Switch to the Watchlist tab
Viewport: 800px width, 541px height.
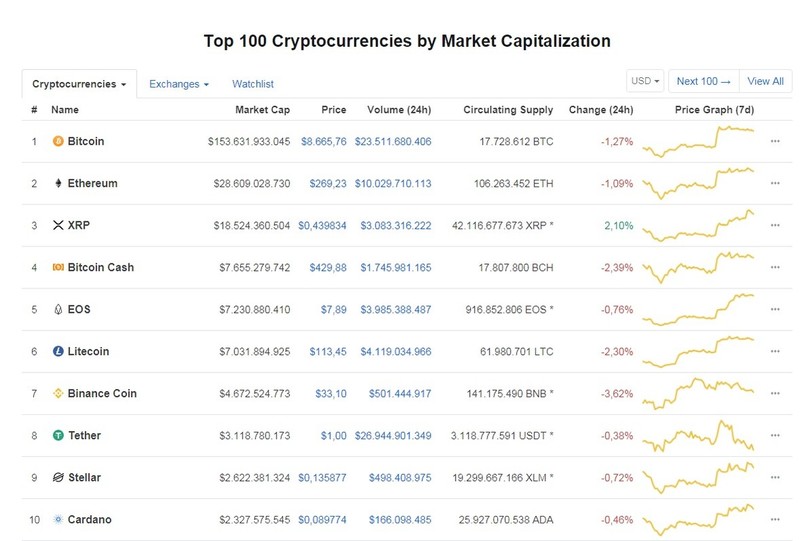point(253,84)
